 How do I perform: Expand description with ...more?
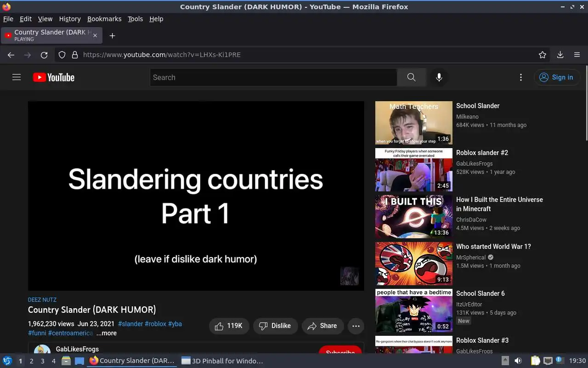coord(107,333)
